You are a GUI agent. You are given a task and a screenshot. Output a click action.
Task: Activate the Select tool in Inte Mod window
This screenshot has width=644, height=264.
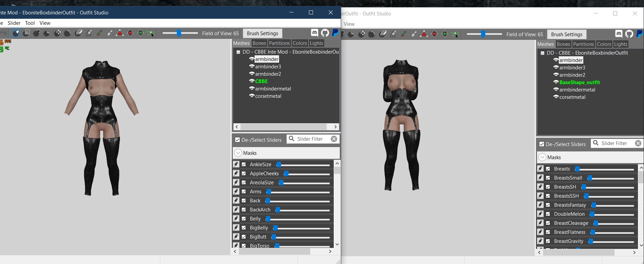pyautogui.click(x=16, y=33)
